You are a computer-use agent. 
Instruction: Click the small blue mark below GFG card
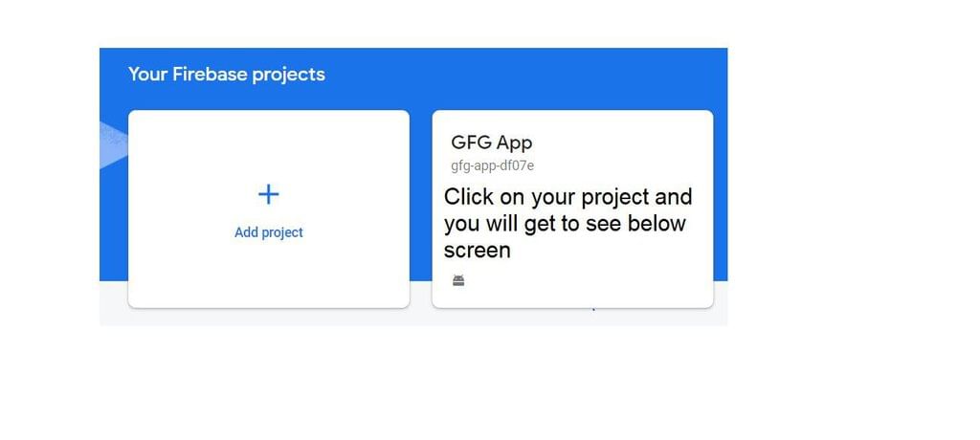594,310
